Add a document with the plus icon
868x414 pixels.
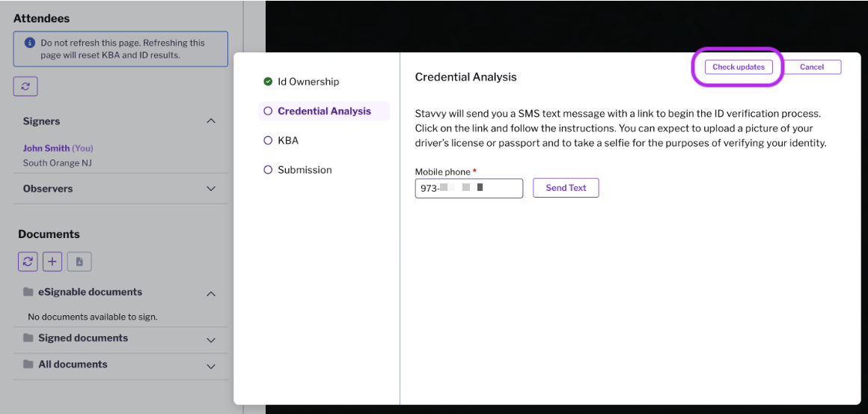pyautogui.click(x=52, y=261)
